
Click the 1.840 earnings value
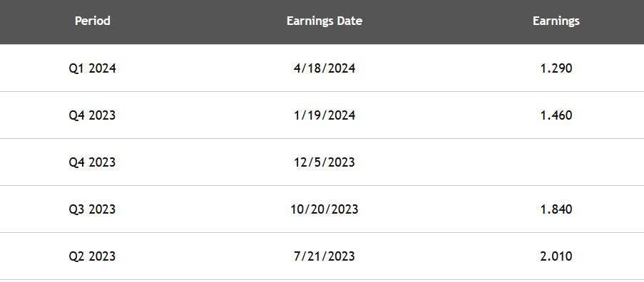(556, 209)
